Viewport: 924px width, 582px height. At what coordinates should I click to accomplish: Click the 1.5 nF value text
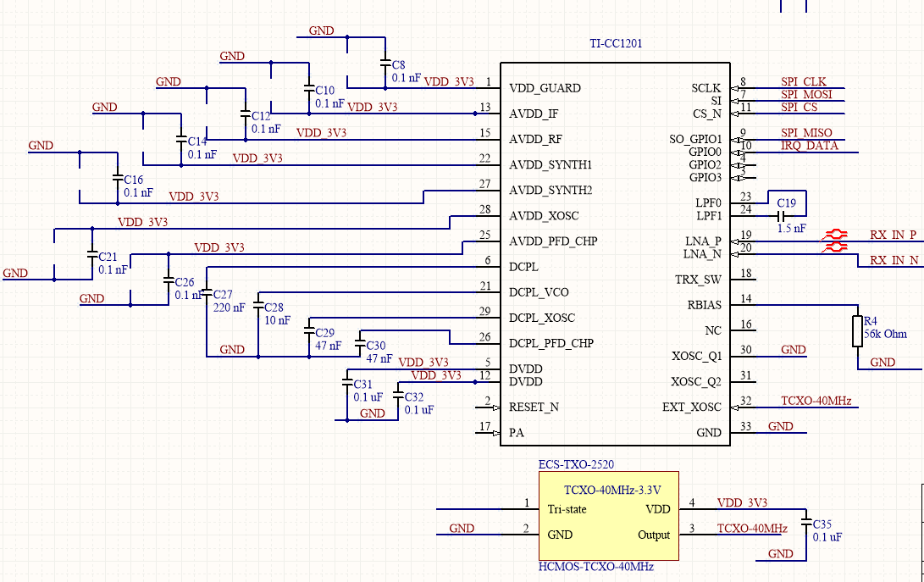[791, 228]
